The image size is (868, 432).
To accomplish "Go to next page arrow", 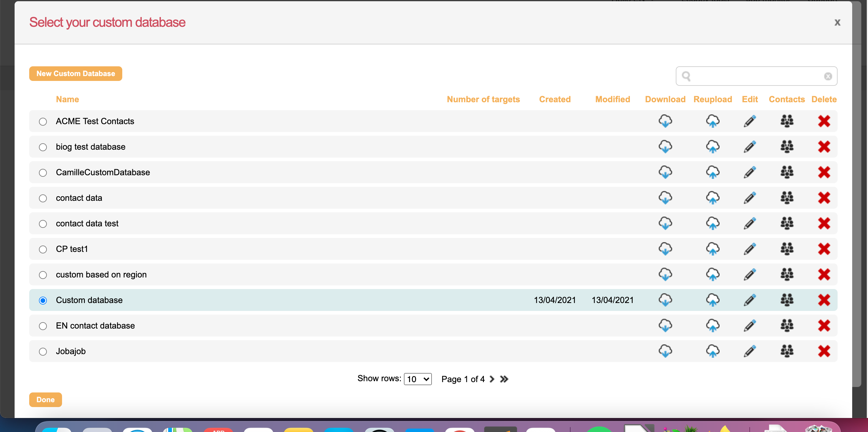I will point(492,379).
